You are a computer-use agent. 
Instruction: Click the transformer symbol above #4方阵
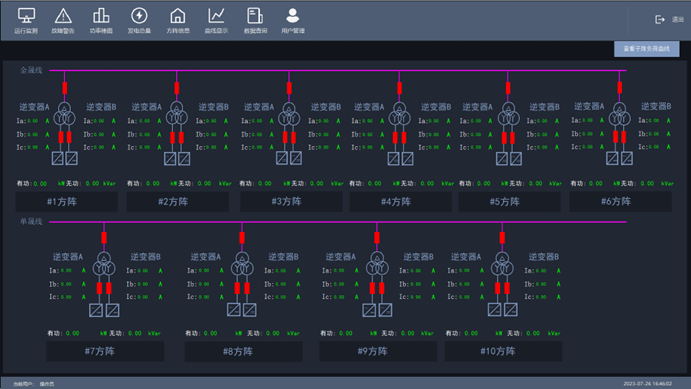click(399, 115)
